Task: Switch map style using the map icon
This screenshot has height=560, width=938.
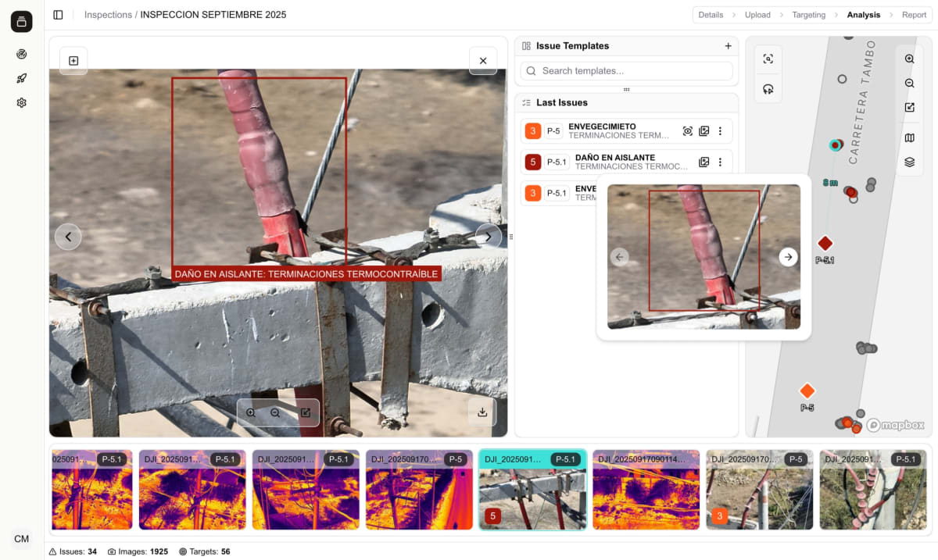Action: click(x=909, y=137)
